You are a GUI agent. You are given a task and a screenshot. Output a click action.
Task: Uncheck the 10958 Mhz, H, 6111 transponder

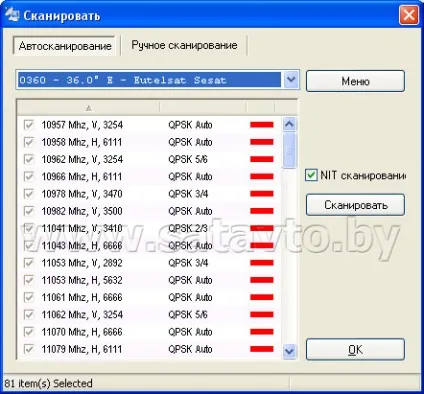[29, 142]
